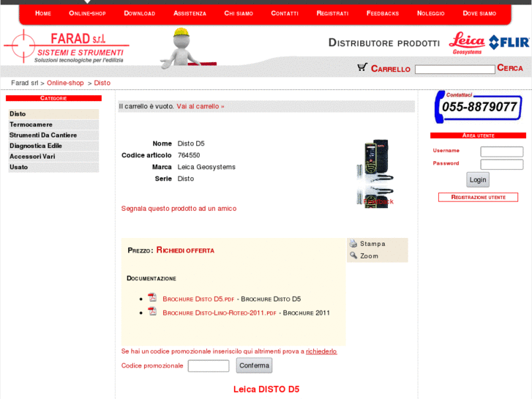Image resolution: width=532 pixels, height=399 pixels.
Task: Open the Online-shop menu item
Action: point(87,13)
